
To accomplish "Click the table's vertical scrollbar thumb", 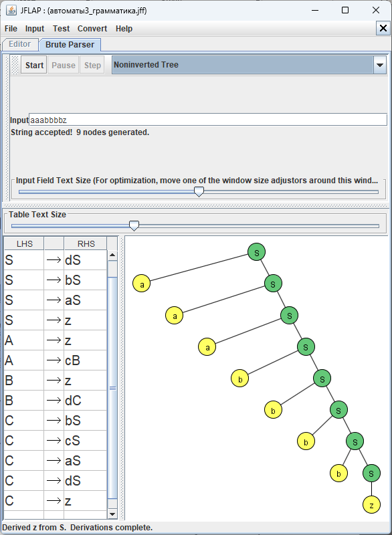I will click(112, 389).
